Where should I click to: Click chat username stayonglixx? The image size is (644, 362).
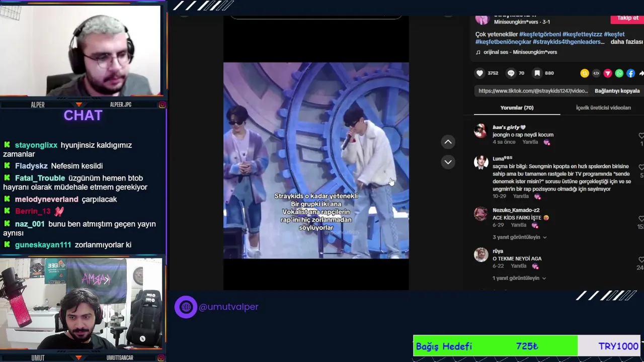(36, 145)
